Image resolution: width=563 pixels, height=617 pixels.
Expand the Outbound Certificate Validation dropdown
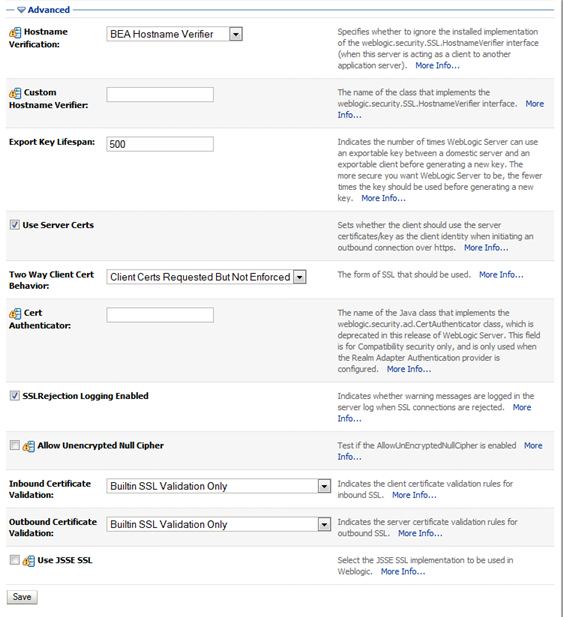(218, 525)
